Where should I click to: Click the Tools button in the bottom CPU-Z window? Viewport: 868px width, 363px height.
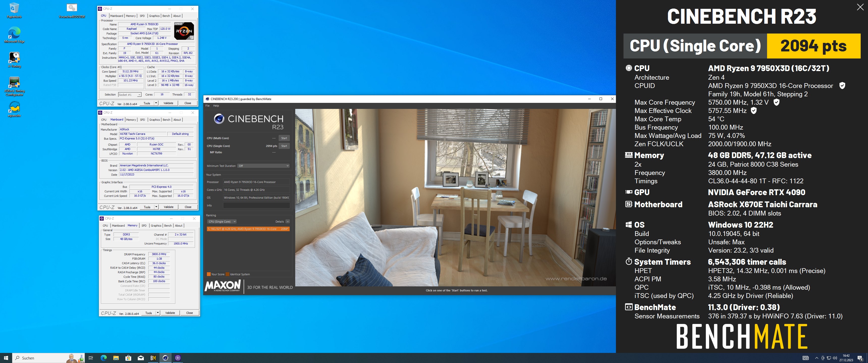click(149, 313)
